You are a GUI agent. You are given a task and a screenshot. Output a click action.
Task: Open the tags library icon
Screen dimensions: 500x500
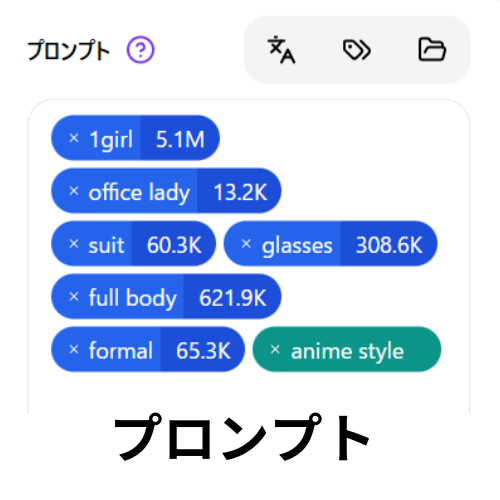pyautogui.click(x=357, y=50)
